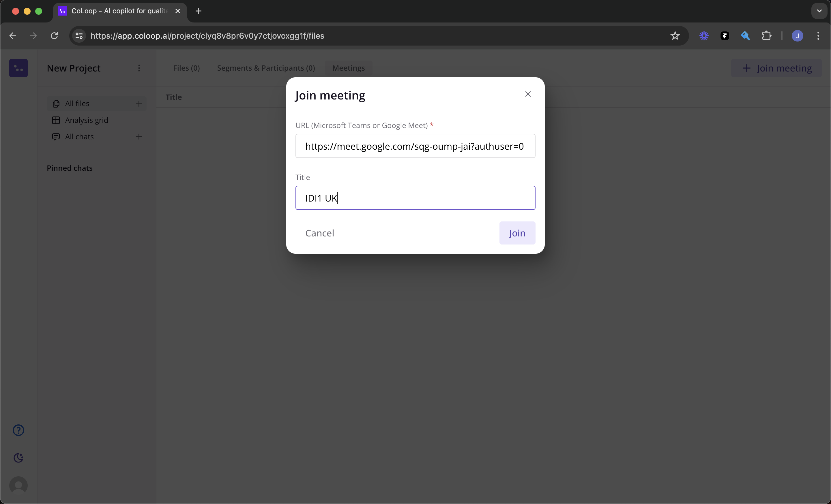Viewport: 831px width, 504px height.
Task: Open the Extensions puzzle menu
Action: pyautogui.click(x=767, y=36)
